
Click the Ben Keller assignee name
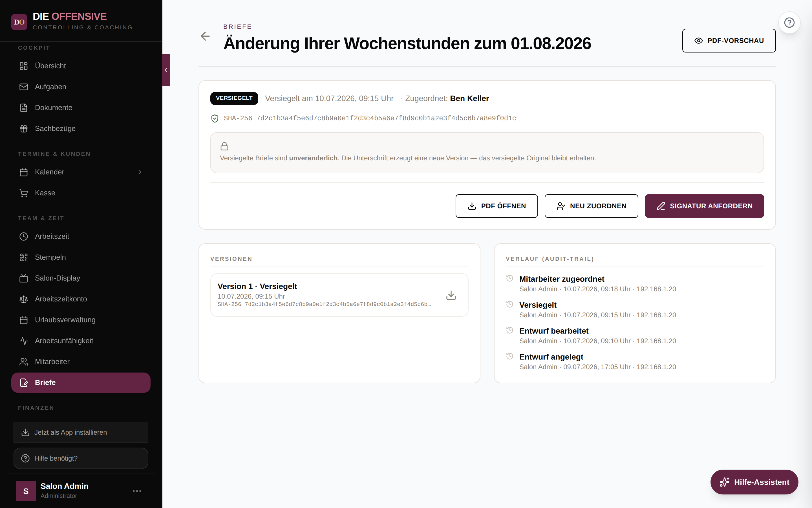[469, 98]
